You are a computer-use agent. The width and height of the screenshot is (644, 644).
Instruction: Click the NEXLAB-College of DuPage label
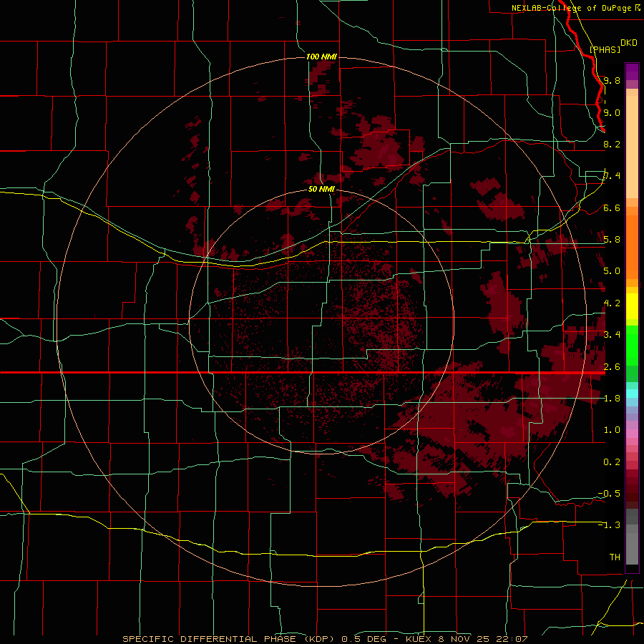coord(571,8)
